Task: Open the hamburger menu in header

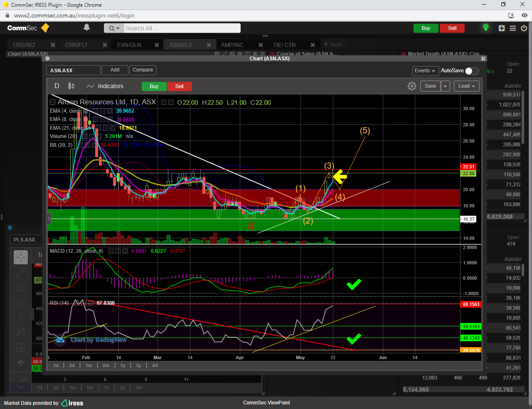Action: (513, 28)
